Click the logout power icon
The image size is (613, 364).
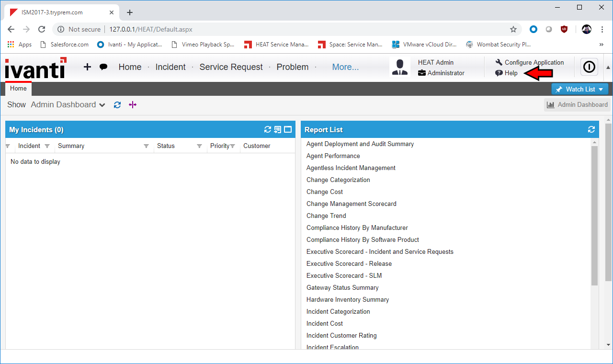pyautogui.click(x=589, y=67)
